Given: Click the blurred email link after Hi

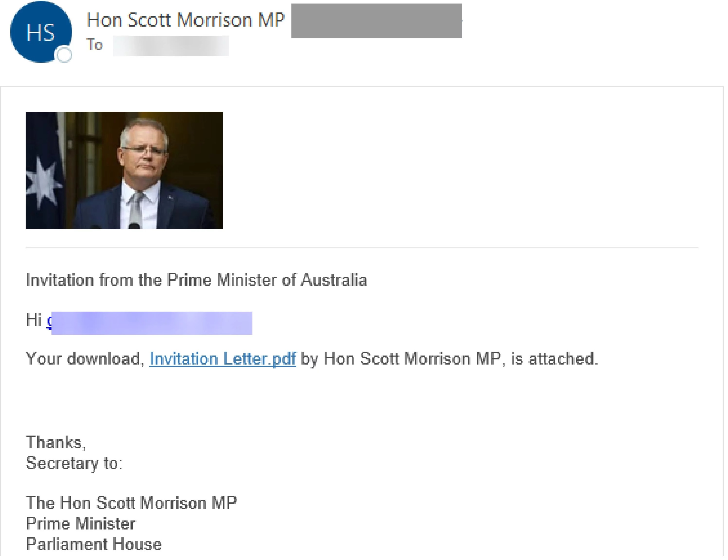Looking at the screenshot, I should pyautogui.click(x=152, y=323).
